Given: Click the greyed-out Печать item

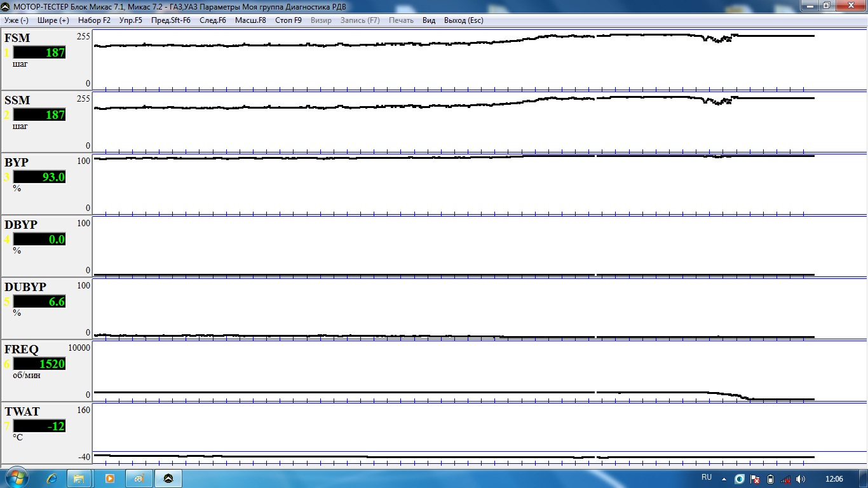Looking at the screenshot, I should click(x=401, y=20).
